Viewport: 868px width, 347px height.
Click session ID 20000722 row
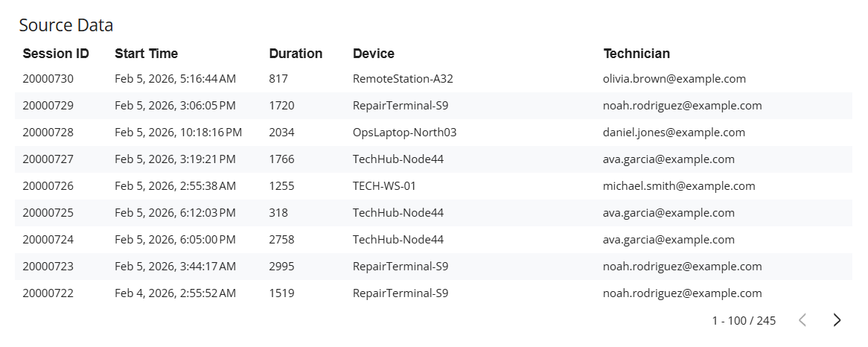click(48, 293)
